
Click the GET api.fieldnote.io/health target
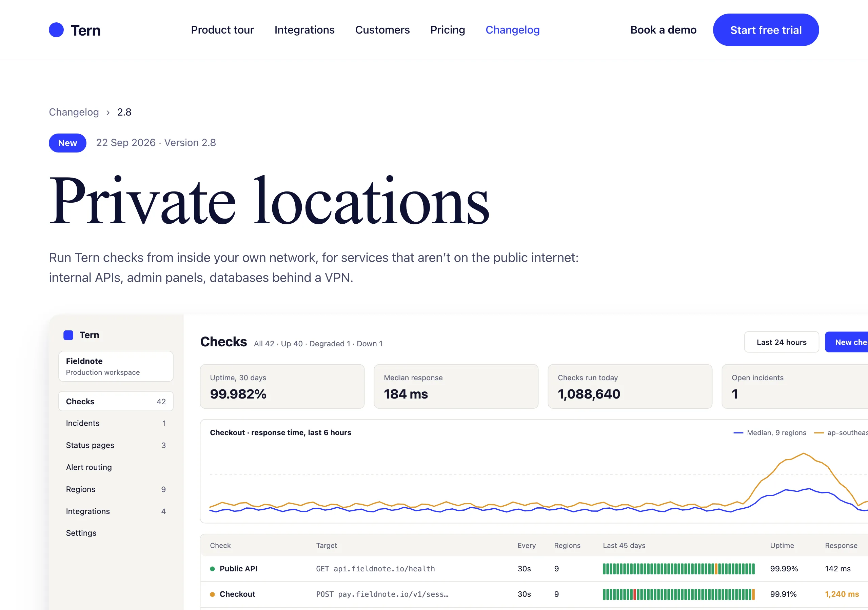375,569
